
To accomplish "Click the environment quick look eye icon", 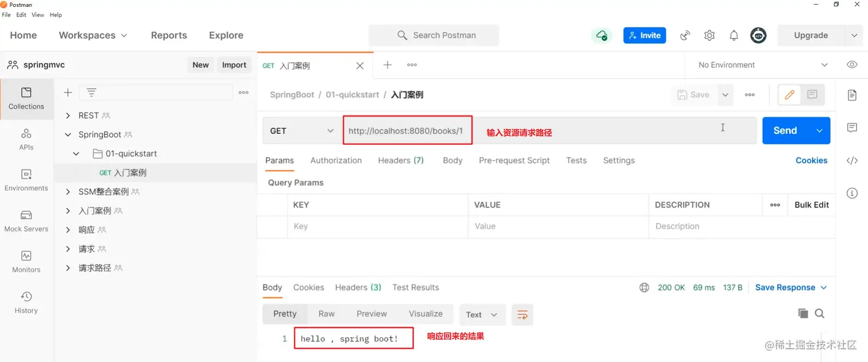I will [x=852, y=65].
